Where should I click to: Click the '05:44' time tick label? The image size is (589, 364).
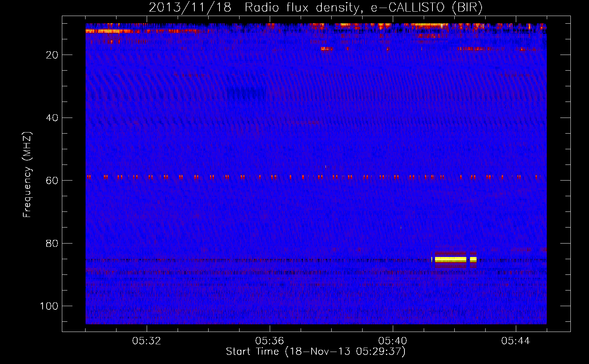point(516,341)
